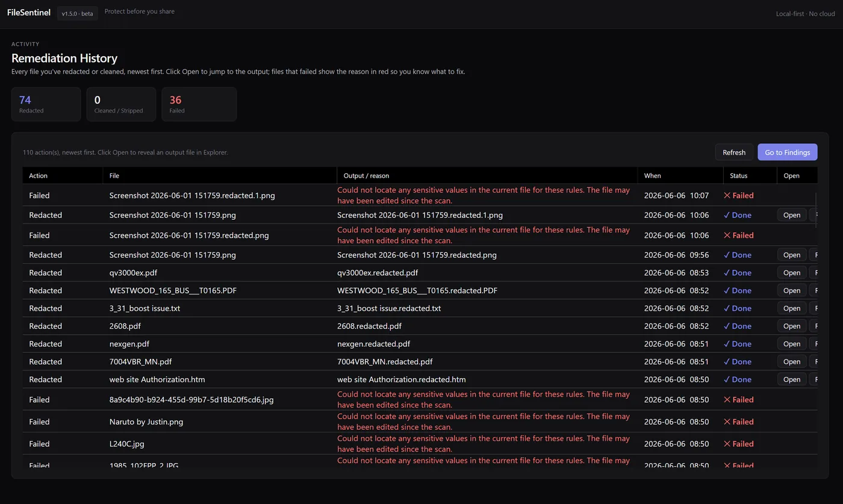Click the Local-first · No cloud label

click(805, 13)
